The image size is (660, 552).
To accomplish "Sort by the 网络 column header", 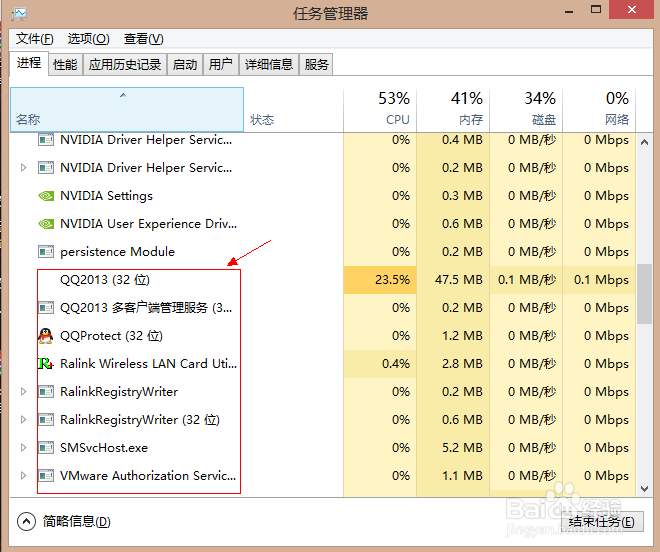I will tap(599, 109).
